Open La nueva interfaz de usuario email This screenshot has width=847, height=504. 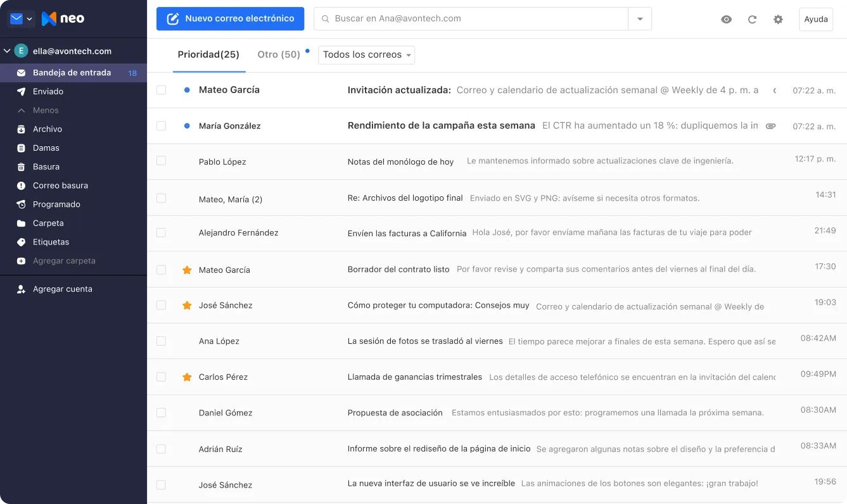[497, 484]
